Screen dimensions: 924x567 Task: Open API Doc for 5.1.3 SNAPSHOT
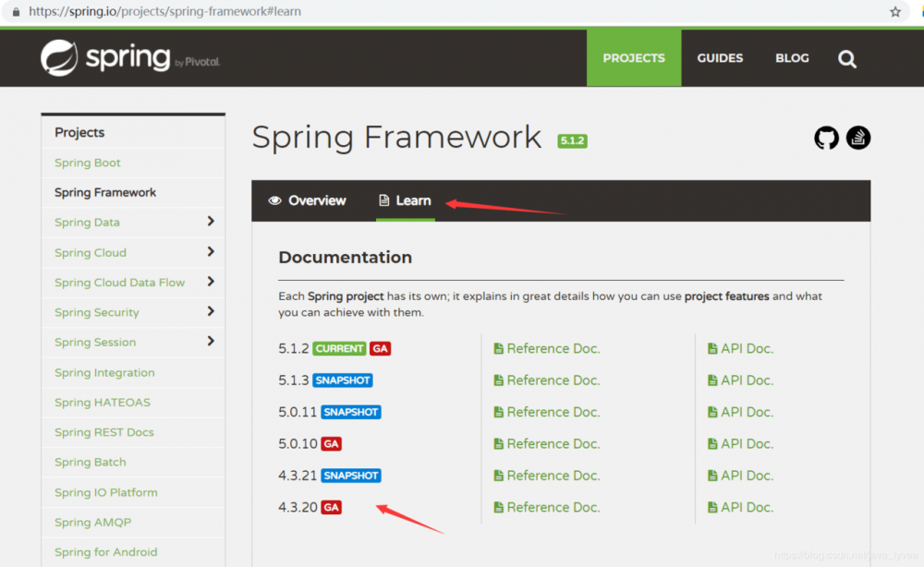point(741,380)
